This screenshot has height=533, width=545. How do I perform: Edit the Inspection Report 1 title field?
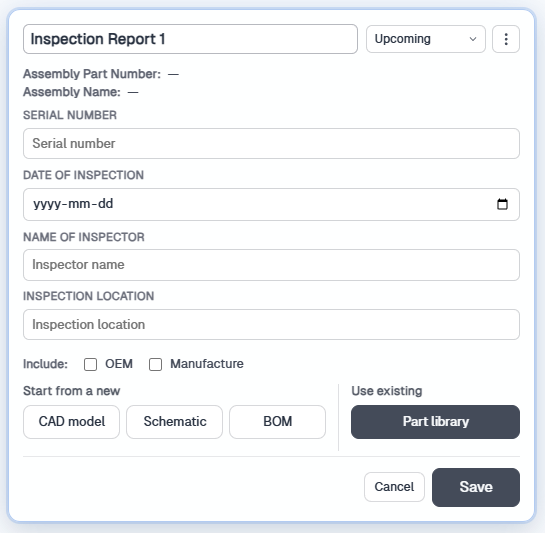(190, 39)
